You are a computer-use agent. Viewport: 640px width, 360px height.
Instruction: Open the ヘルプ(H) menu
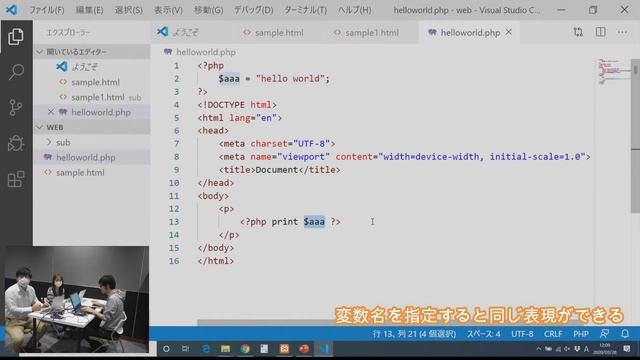354,10
